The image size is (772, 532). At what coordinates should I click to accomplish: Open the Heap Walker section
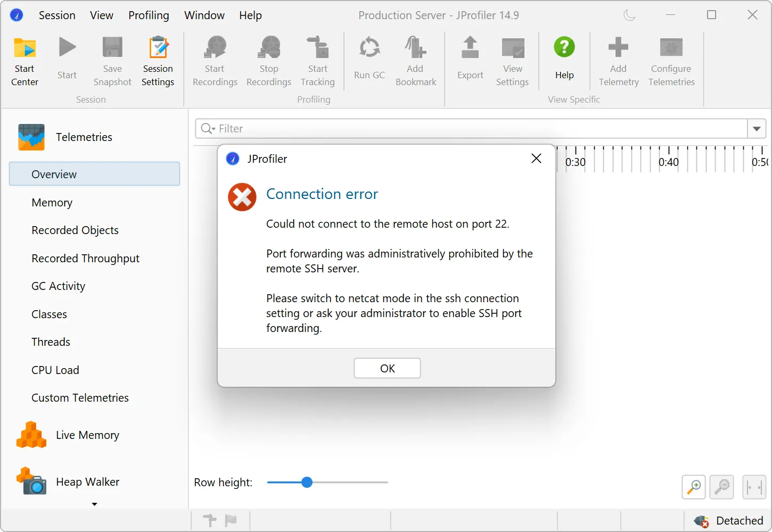click(68, 481)
